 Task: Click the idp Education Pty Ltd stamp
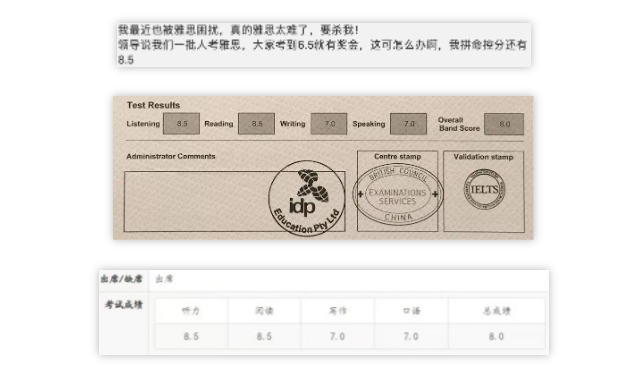coord(307,198)
